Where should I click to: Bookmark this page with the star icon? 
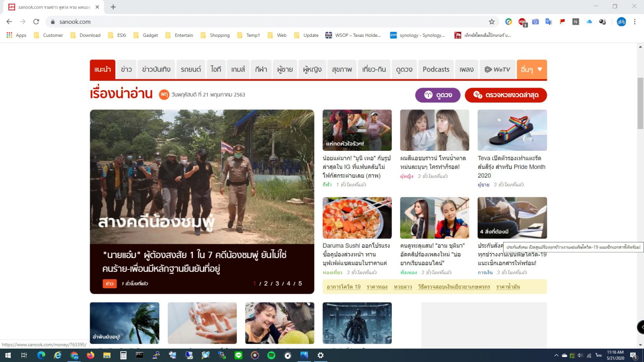(x=491, y=21)
